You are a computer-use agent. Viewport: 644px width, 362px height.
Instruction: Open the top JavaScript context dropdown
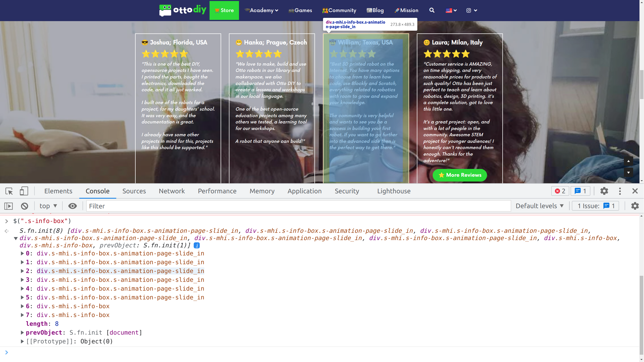click(48, 206)
